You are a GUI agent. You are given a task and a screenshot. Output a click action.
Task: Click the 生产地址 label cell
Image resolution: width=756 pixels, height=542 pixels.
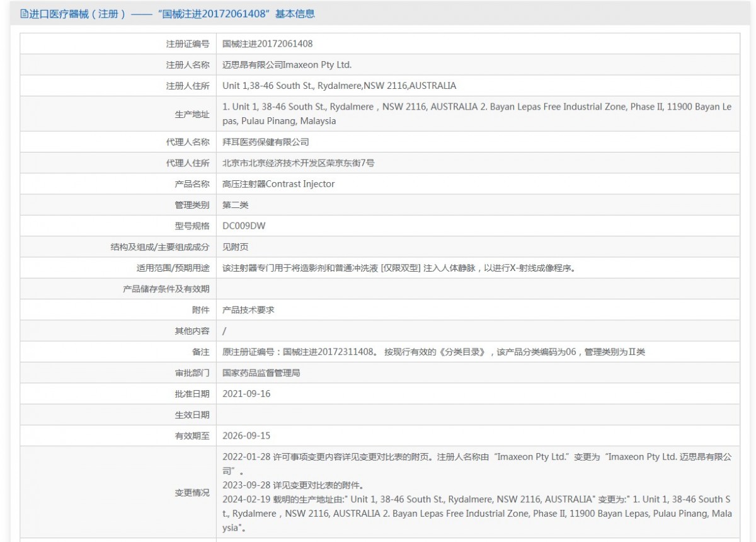(118, 114)
